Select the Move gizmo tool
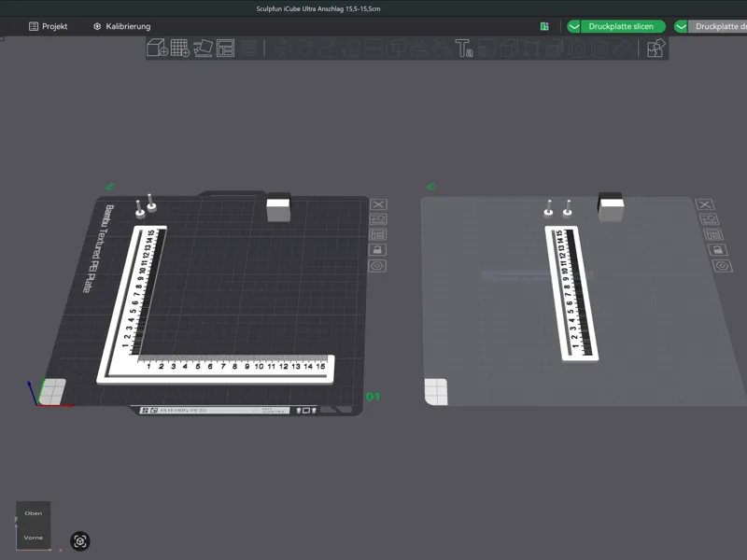This screenshot has width=747, height=560. point(283,49)
